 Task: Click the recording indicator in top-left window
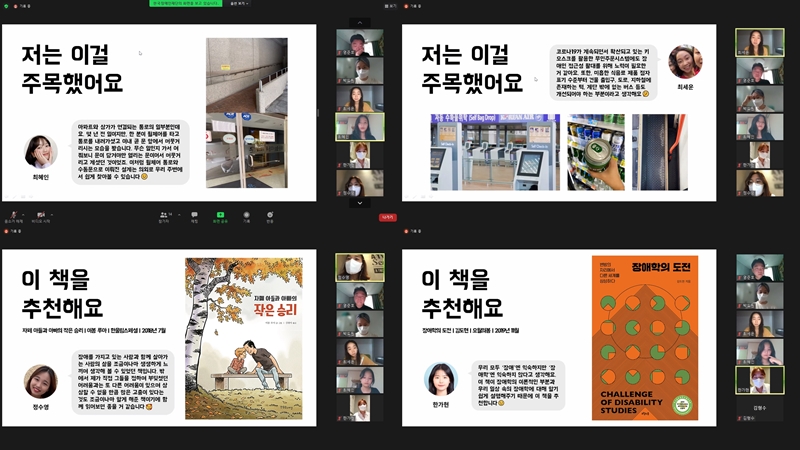coord(23,6)
